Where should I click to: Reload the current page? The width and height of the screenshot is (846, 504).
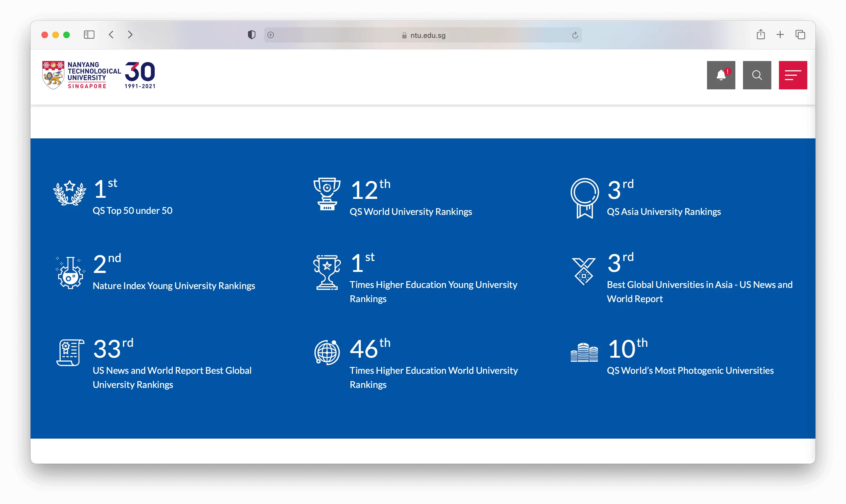(575, 35)
